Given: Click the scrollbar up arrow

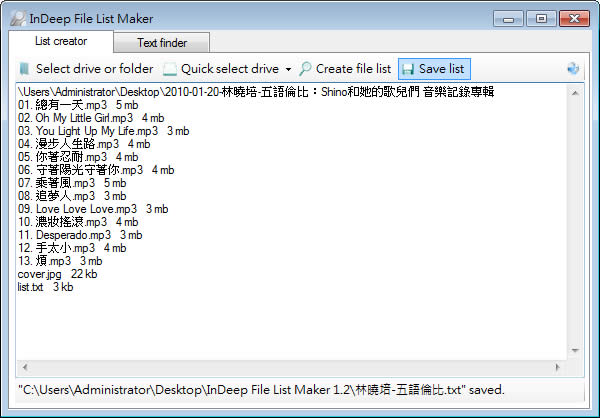Looking at the screenshot, I should pos(576,92).
